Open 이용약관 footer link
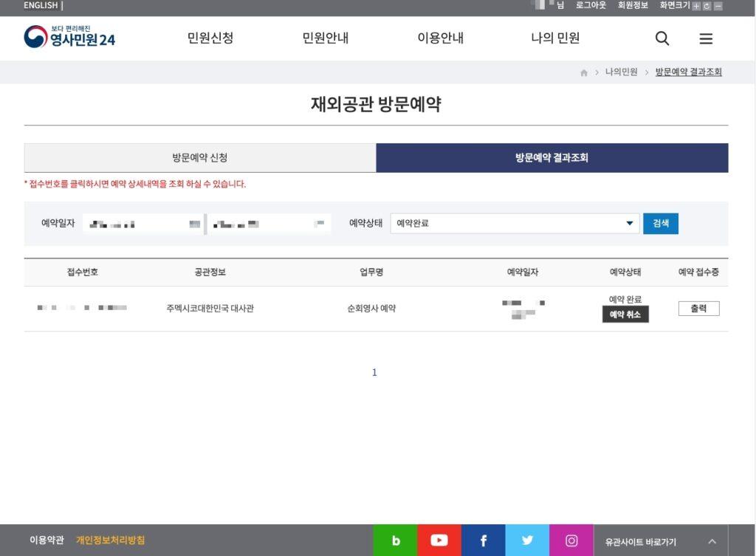Screen dimensions: 756x556 pos(47,540)
